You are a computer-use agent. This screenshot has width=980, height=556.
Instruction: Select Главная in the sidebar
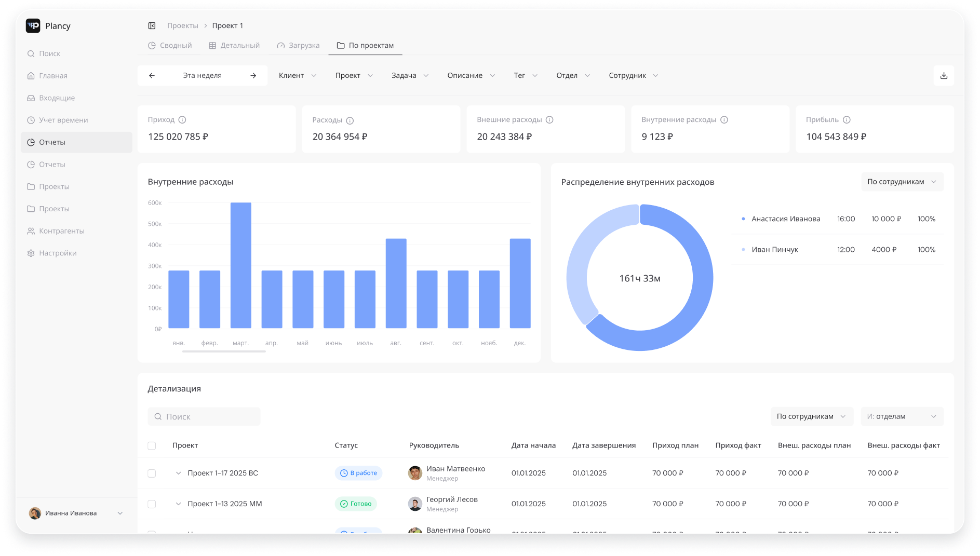point(53,75)
